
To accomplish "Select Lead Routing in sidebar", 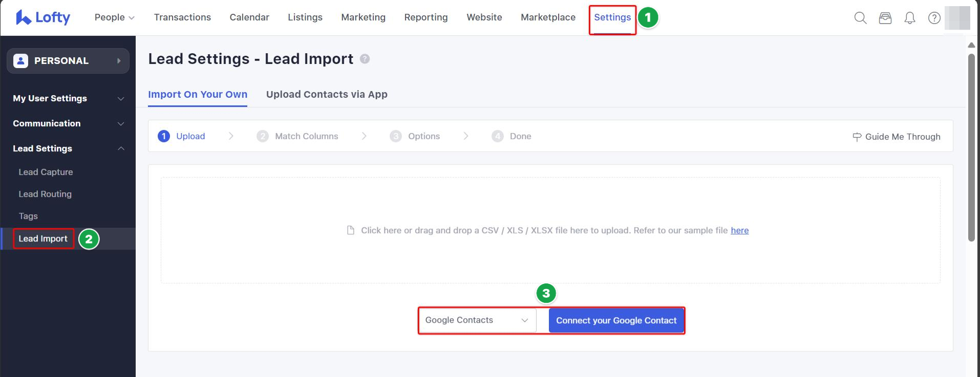I will [x=45, y=194].
